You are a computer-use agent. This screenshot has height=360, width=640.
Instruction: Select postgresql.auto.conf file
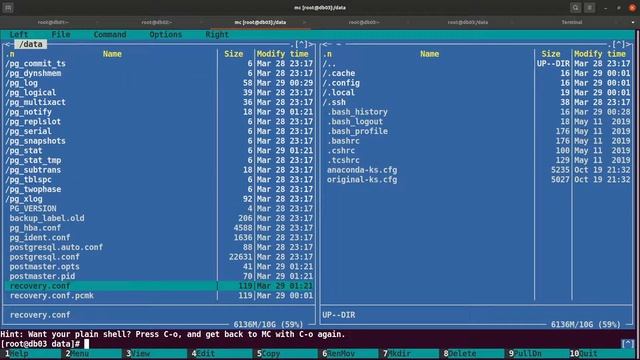159,247
